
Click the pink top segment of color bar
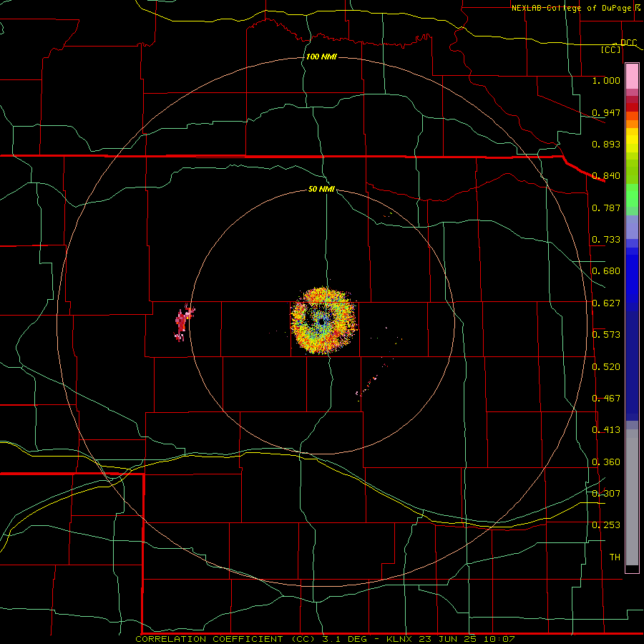point(632,77)
